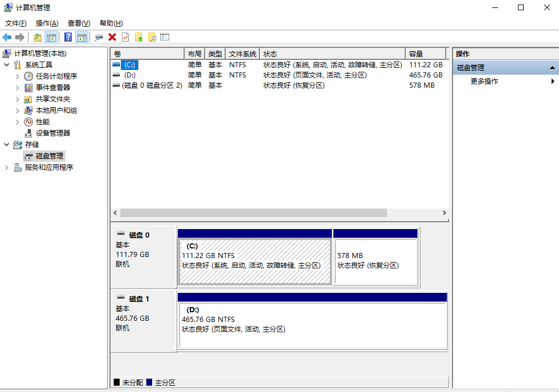Click the disk connect icon in toolbar
The height and width of the screenshot is (392, 559).
pos(99,38)
